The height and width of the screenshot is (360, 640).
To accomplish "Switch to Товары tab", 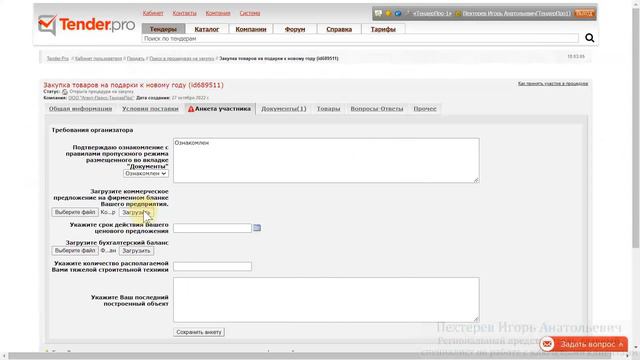I will (x=329, y=109).
